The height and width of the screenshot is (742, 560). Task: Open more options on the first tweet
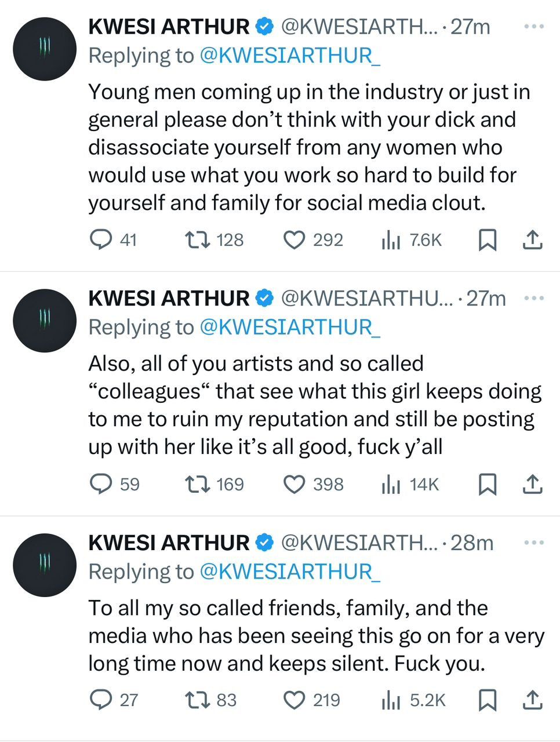pos(533,27)
